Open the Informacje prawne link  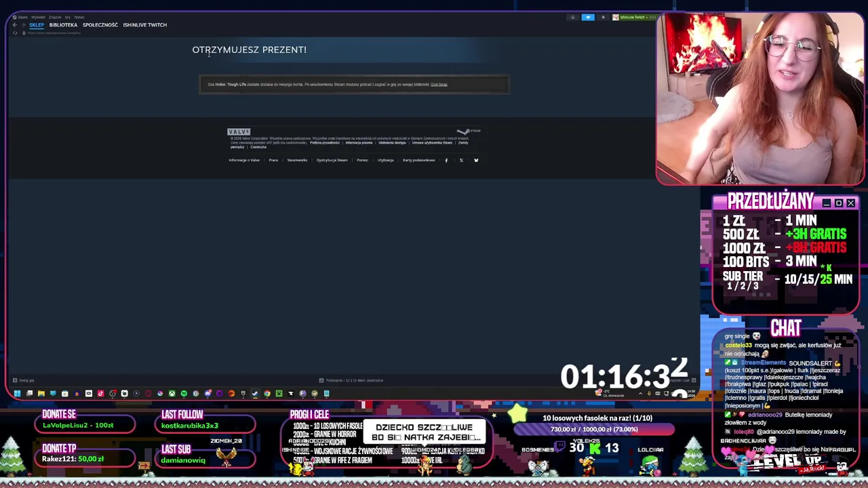(359, 143)
